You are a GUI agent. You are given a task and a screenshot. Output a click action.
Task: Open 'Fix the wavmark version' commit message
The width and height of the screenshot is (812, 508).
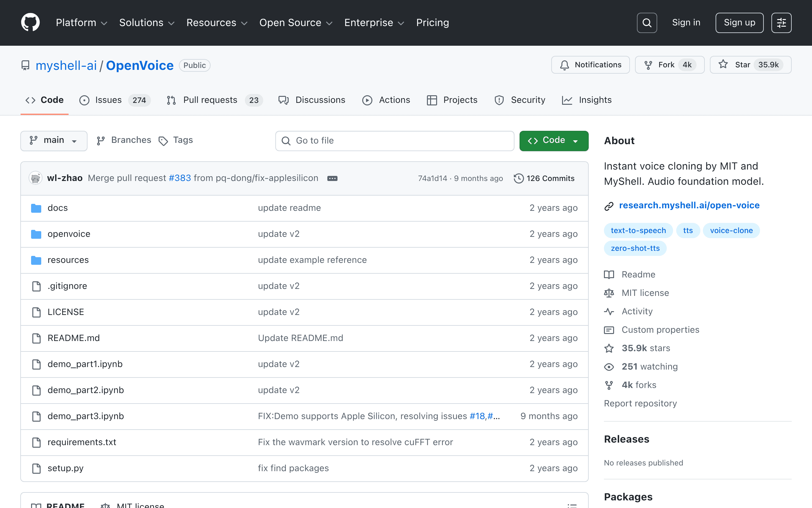point(355,442)
